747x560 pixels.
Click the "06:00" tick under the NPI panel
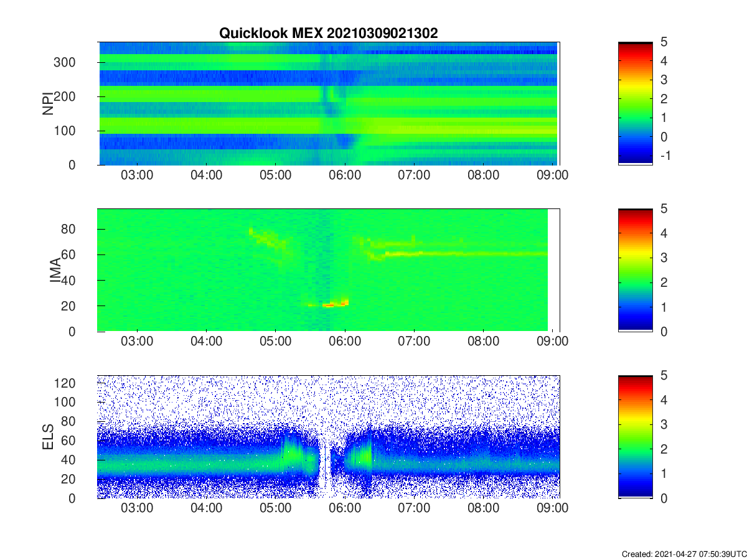345,175
